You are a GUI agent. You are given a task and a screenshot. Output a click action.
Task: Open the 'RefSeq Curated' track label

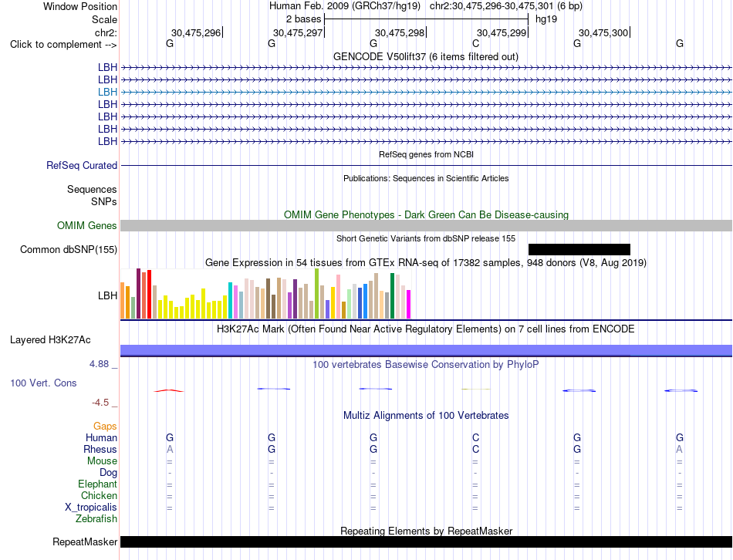[81, 166]
